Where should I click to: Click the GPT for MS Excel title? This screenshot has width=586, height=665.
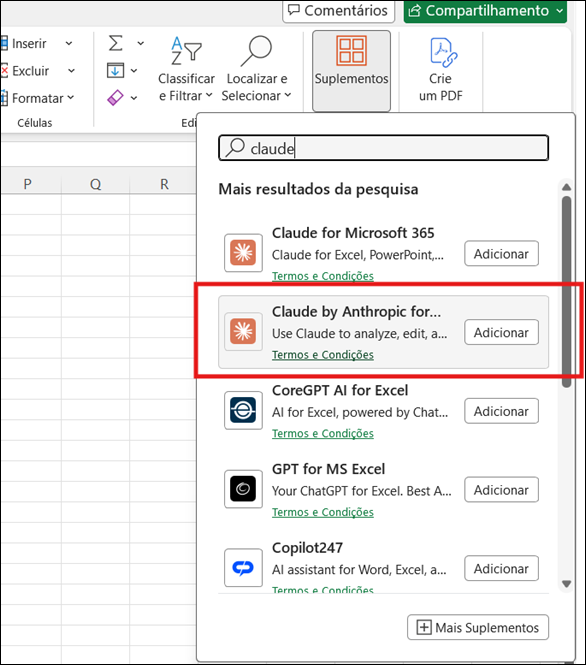(x=329, y=469)
